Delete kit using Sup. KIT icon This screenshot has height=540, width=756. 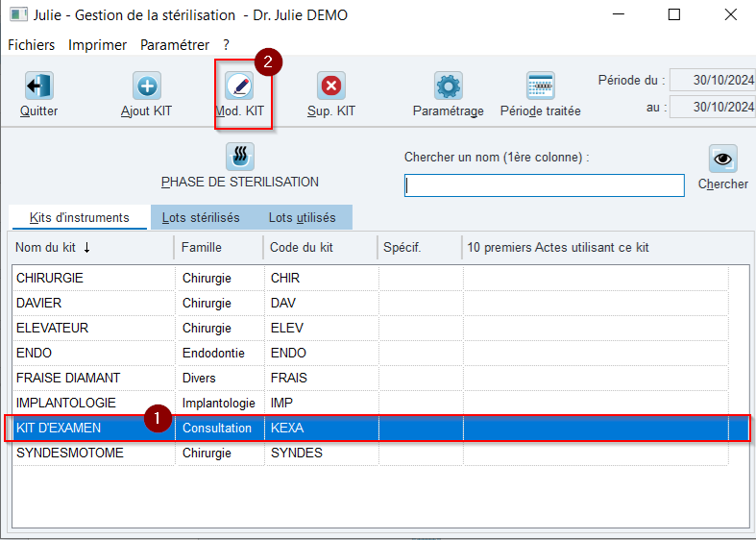[331, 86]
